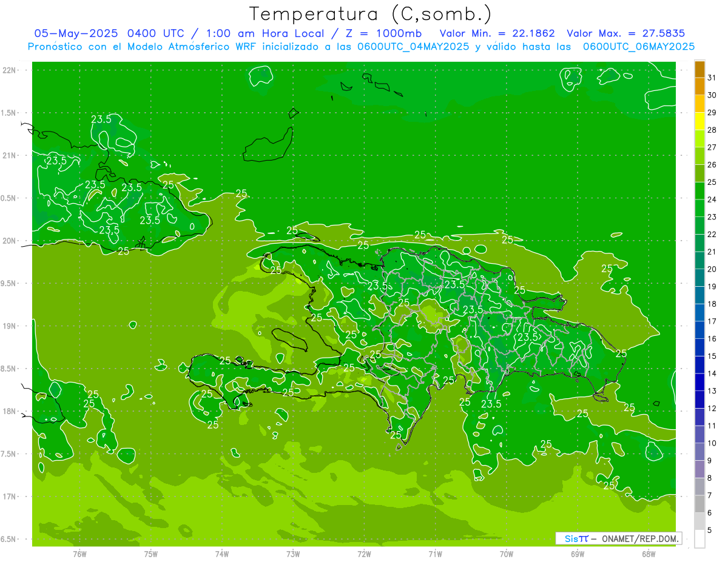Pick the blue legend swatch between 15 and 16
Screen dimensions: 728x562
(699, 347)
